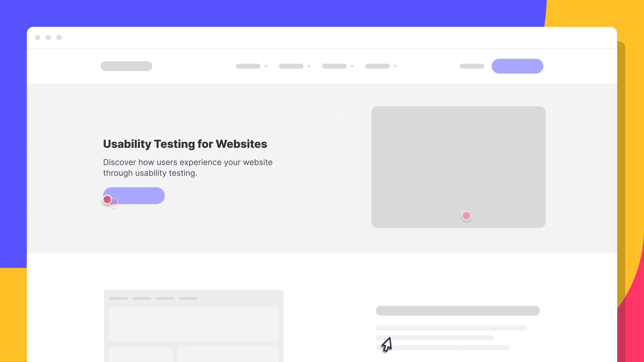This screenshot has width=644, height=362.
Task: Select the cursor/click tracking icon
Action: [x=386, y=344]
